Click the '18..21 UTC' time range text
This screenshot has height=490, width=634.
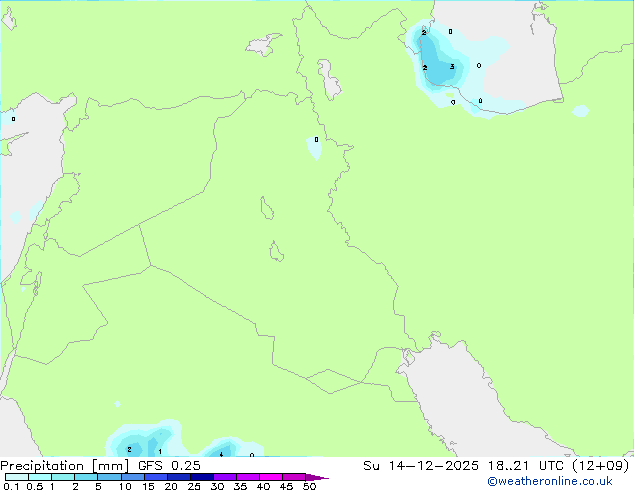[528, 466]
